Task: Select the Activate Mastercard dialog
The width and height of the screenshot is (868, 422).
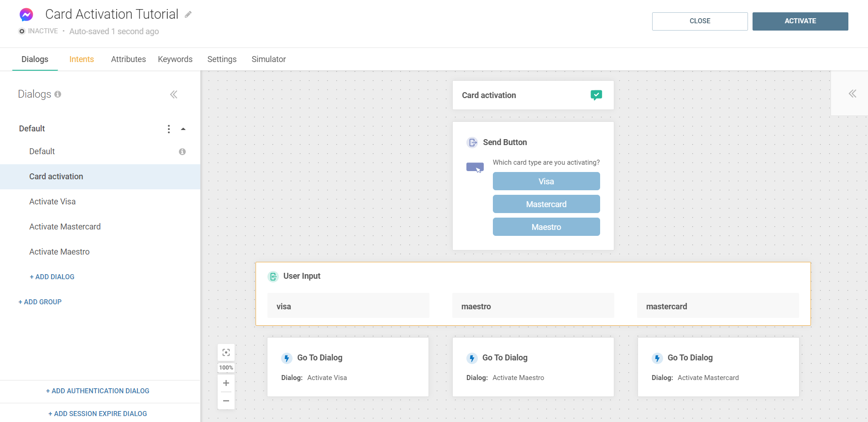Action: coord(65,227)
